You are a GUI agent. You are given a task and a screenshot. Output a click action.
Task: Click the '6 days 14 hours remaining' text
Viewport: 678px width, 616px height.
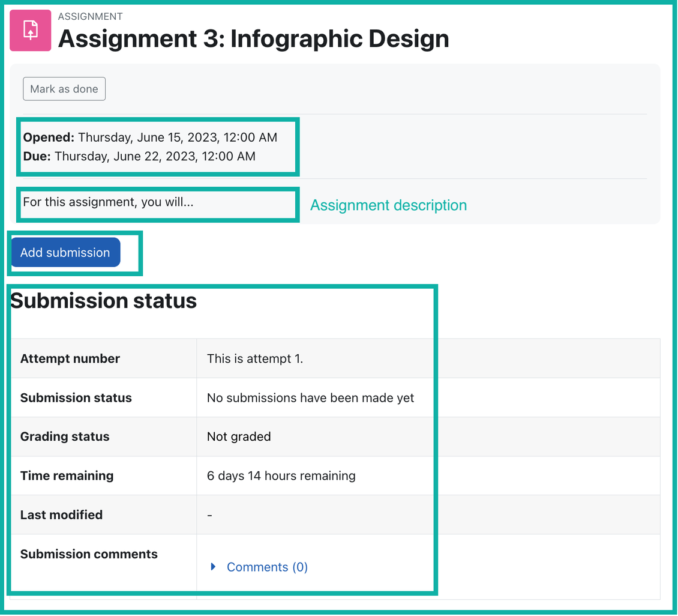[x=282, y=476]
